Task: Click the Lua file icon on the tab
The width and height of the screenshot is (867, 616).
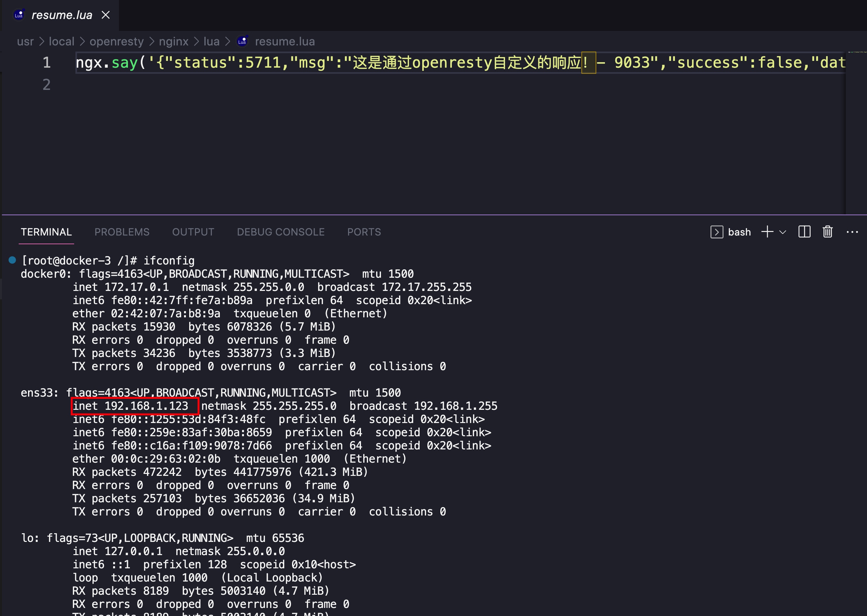Action: [19, 15]
